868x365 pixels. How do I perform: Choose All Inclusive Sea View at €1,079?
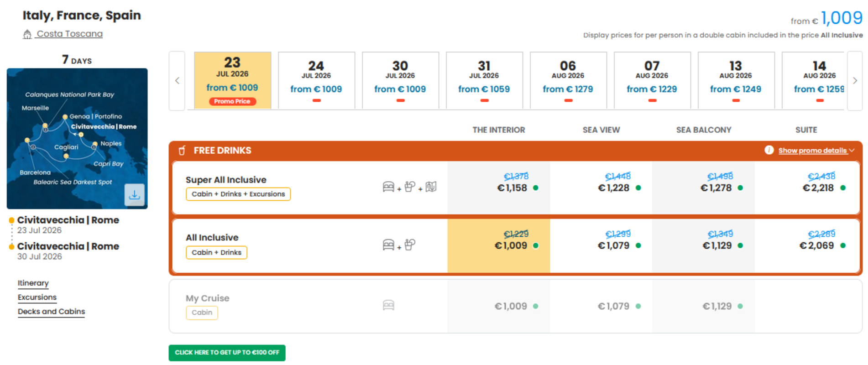click(601, 245)
